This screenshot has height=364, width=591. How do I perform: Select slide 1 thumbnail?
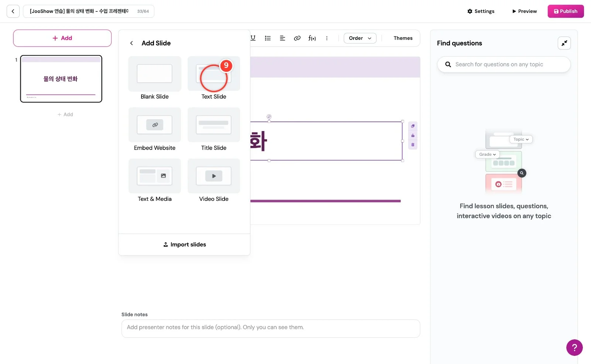61,79
